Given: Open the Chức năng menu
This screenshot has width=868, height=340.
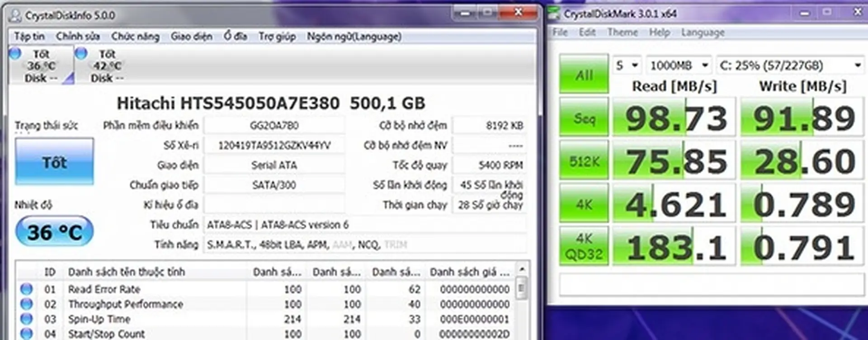Looking at the screenshot, I should (x=135, y=36).
